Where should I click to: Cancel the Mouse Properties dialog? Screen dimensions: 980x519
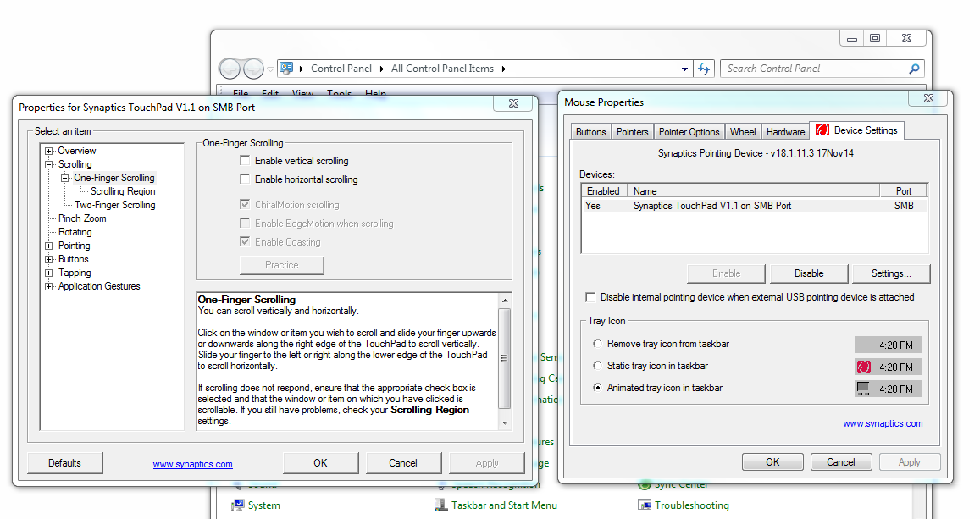point(840,462)
